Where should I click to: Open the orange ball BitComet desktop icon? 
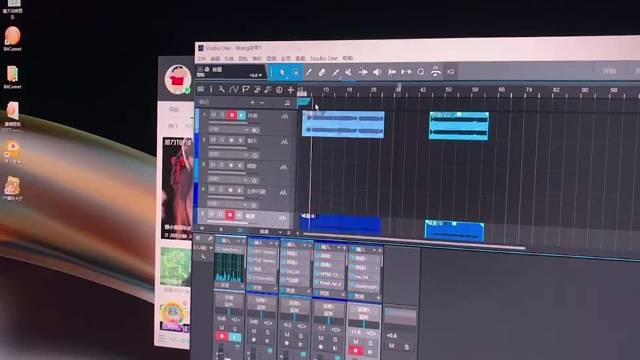click(x=13, y=36)
